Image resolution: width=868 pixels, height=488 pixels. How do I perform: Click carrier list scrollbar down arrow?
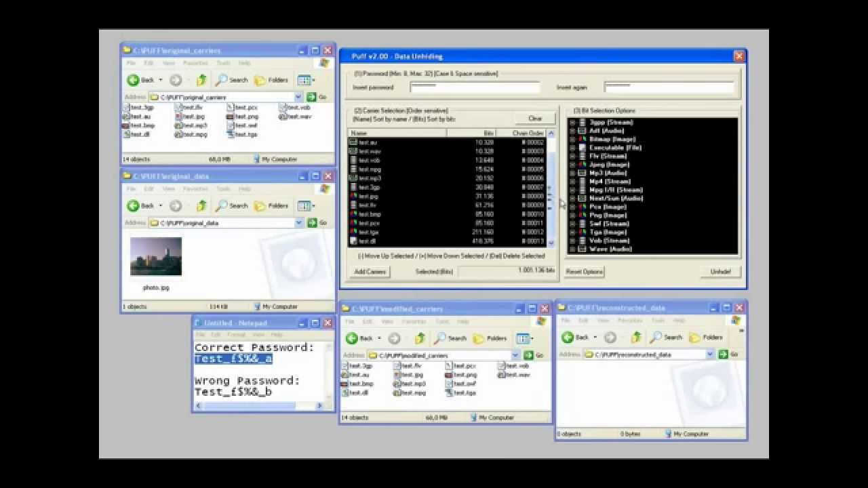click(551, 243)
